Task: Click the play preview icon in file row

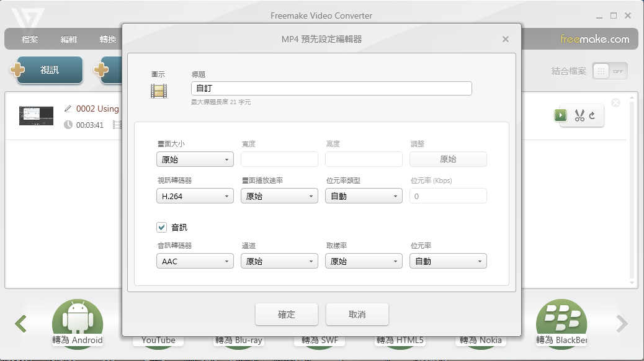Action: 561,115
